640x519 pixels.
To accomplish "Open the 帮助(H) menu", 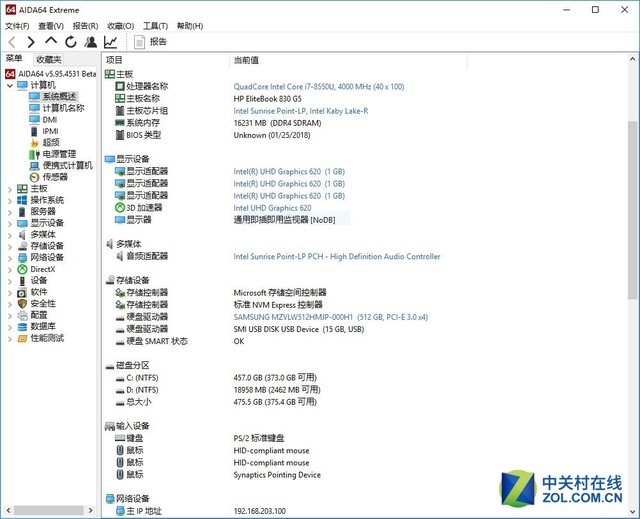I will coord(190,26).
